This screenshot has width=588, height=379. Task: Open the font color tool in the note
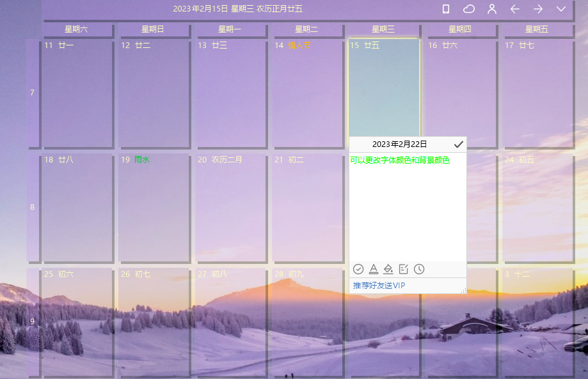coord(374,269)
